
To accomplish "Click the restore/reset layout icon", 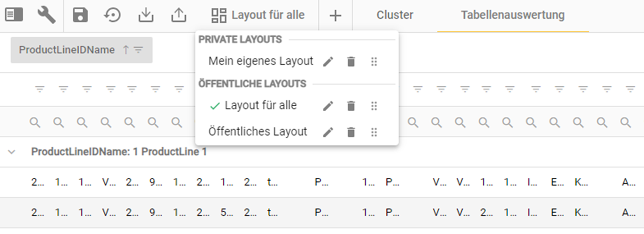I will coord(112,15).
